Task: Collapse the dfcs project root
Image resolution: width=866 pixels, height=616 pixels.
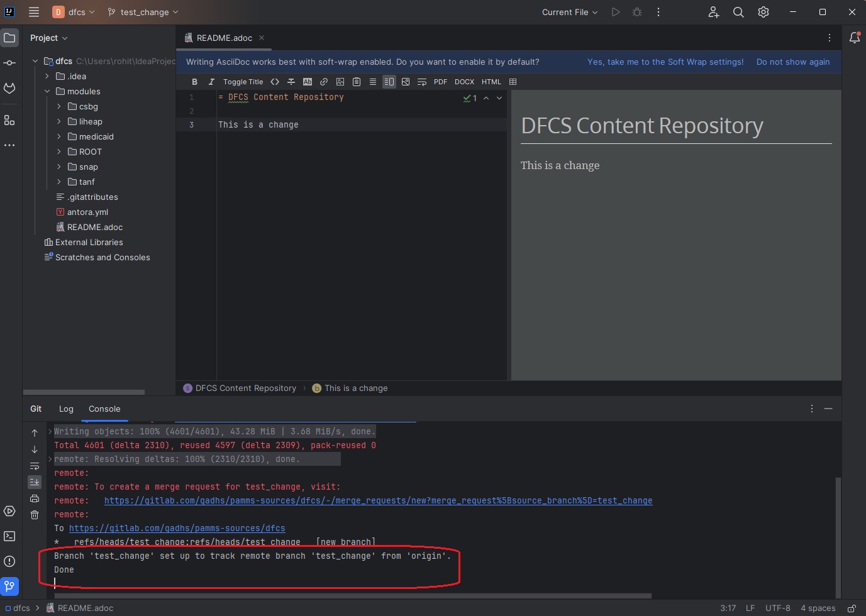Action: (35, 61)
